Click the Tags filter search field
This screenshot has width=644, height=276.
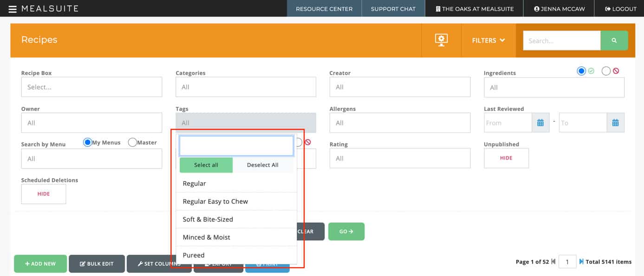pos(236,146)
